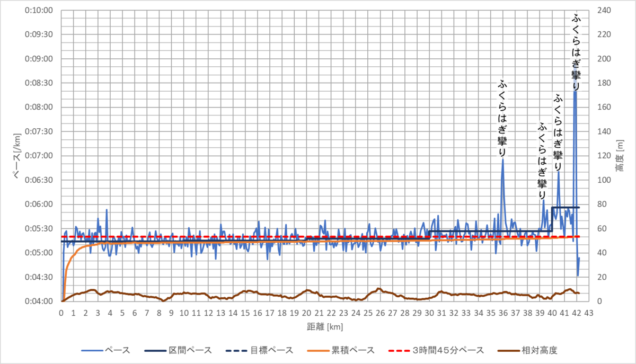Screen dimensions: 636x364
Task: Click the ペース legend label
Action: click(x=117, y=350)
